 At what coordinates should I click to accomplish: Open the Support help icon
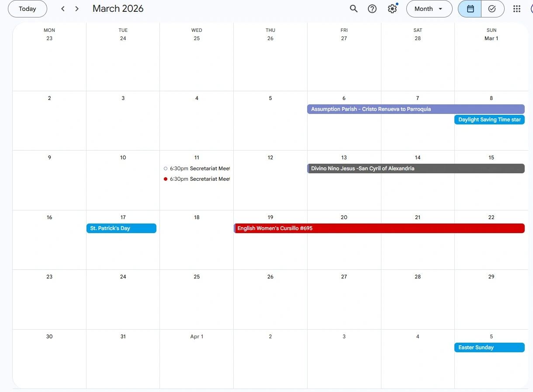pyautogui.click(x=372, y=9)
